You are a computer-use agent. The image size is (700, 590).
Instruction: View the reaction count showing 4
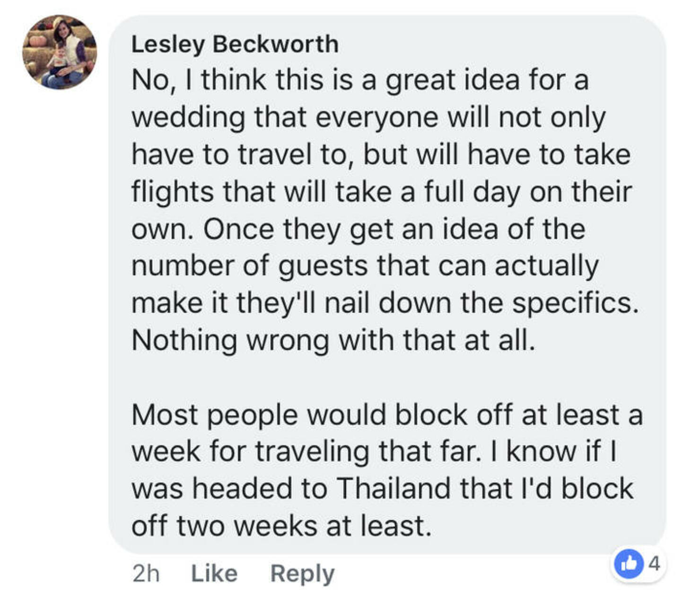coord(654,564)
